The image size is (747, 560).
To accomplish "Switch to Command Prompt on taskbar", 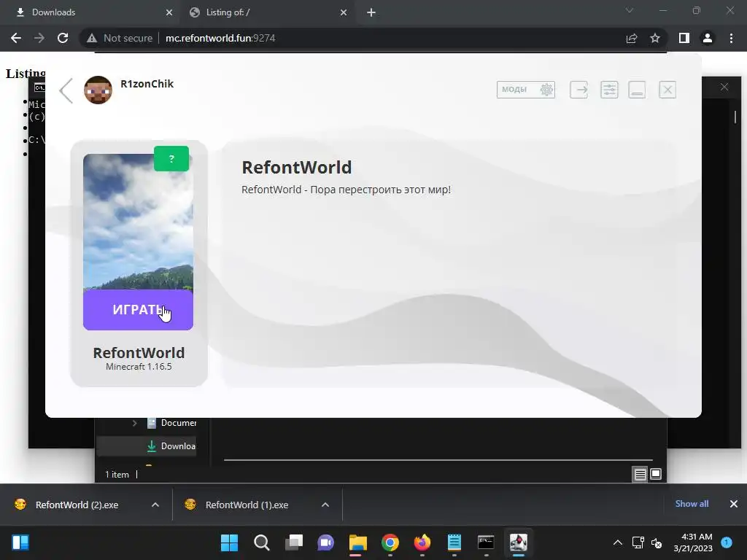I will click(x=486, y=542).
